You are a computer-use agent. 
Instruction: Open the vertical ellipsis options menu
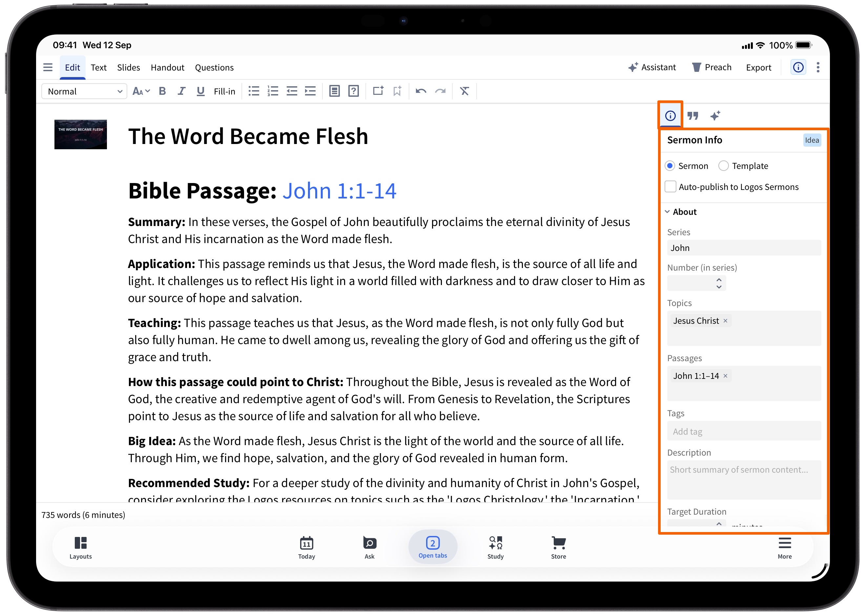coord(818,68)
